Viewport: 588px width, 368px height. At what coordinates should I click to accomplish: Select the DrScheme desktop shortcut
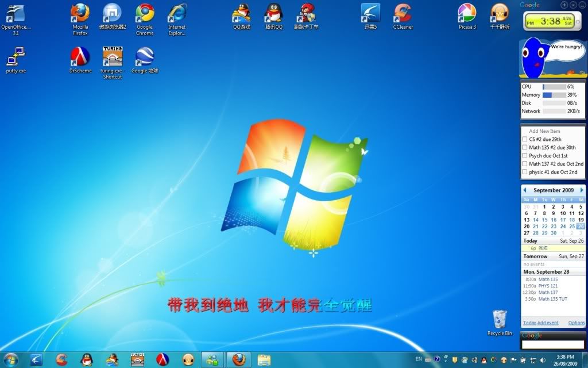tap(80, 60)
